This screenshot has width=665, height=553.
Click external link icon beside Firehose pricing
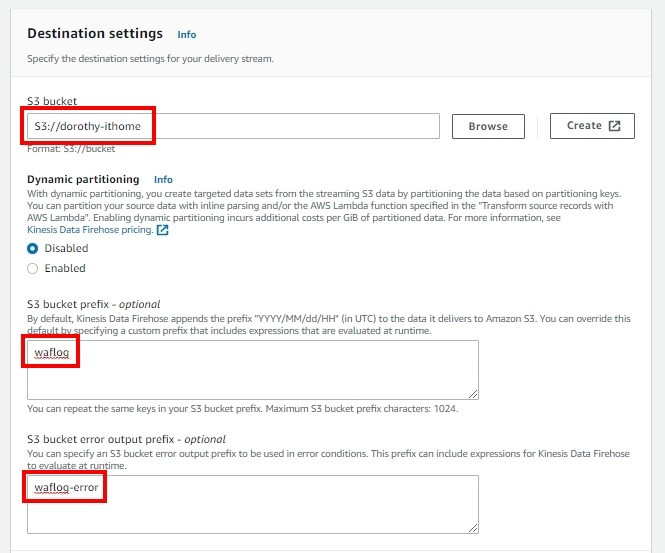[x=163, y=230]
